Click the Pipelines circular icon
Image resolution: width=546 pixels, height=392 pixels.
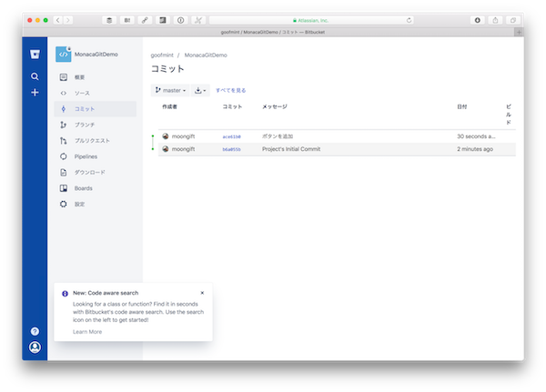pyautogui.click(x=64, y=156)
